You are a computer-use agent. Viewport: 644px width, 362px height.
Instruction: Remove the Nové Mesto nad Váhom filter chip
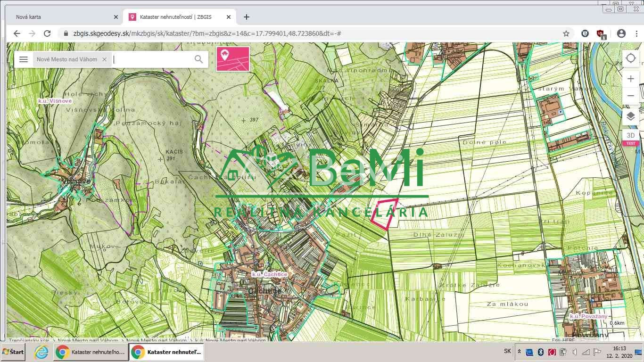pos(104,59)
